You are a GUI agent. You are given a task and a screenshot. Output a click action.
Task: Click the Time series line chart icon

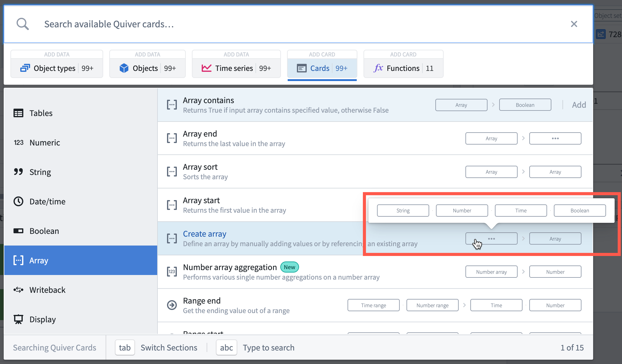click(207, 68)
